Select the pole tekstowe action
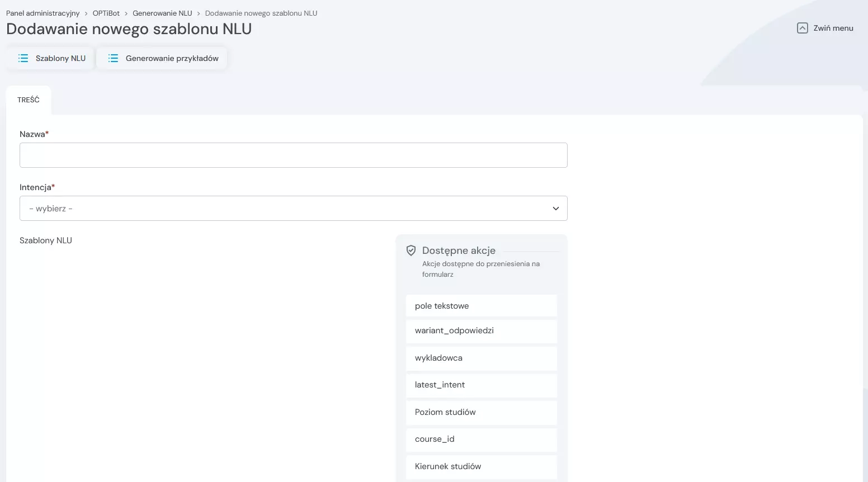Screen dimensions: 868x482 tap(481, 305)
